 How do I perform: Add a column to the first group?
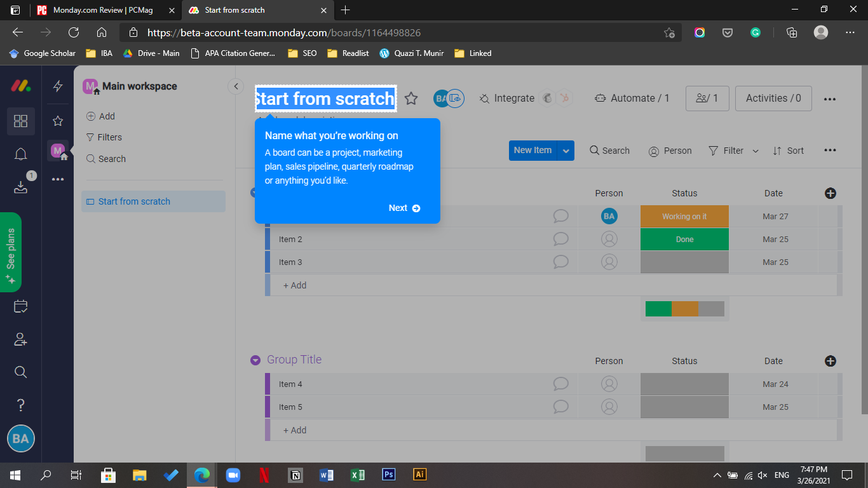(830, 193)
